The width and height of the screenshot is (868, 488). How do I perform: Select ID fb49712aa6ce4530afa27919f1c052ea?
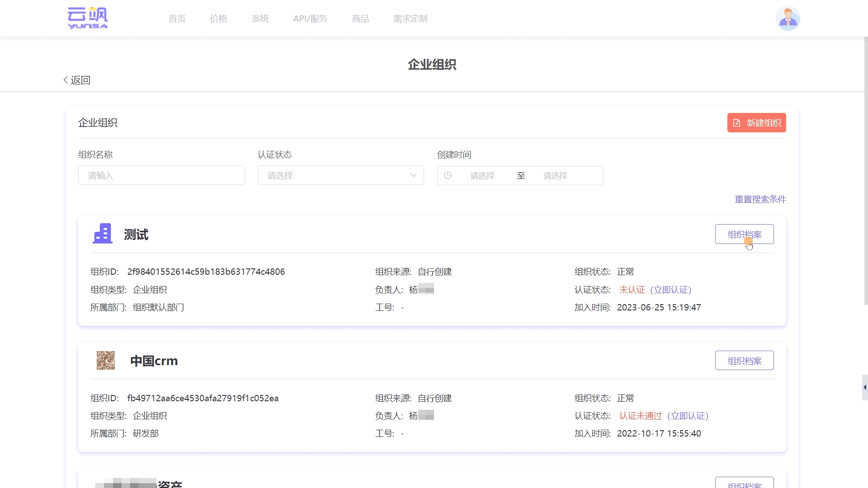[203, 398]
